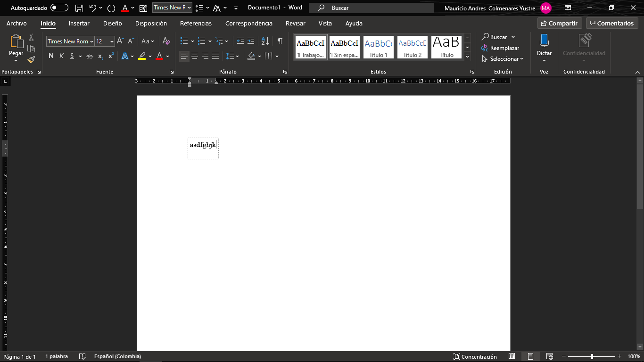Apply Título 1 style

(378, 47)
